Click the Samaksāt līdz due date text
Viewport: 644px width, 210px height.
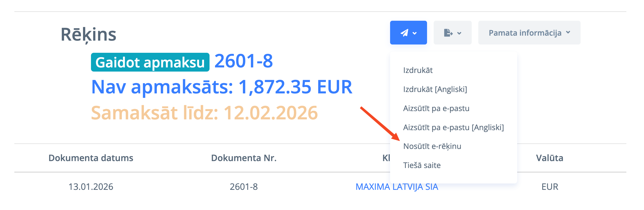point(204,113)
